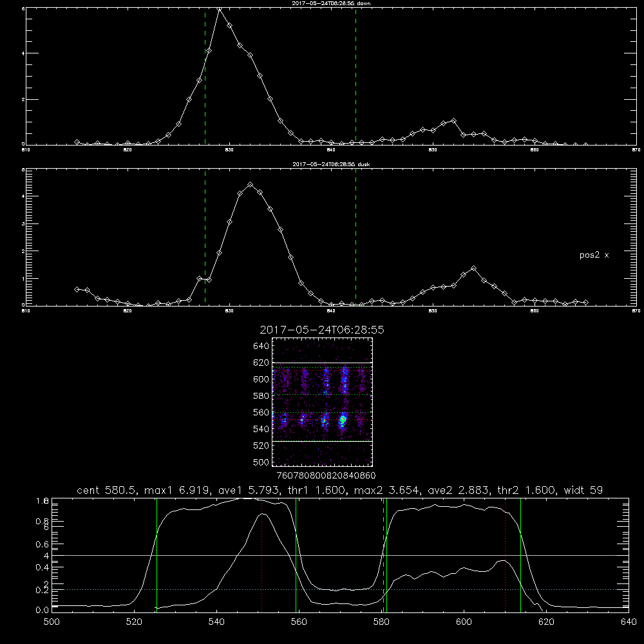Viewport: 644px width, 644px height.
Task: Click the '640' image y-axis label
Action: (x=261, y=346)
